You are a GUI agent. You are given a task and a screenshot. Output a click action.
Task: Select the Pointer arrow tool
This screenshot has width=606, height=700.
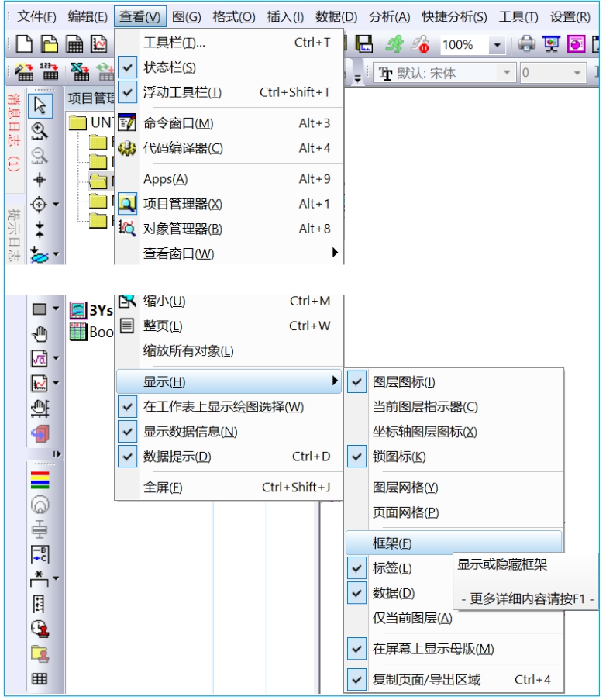tap(40, 105)
